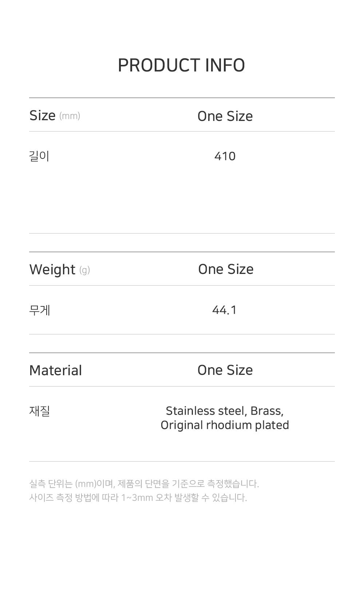Select the 재질 material label
Image resolution: width=364 pixels, height=600 pixels.
coord(39,411)
